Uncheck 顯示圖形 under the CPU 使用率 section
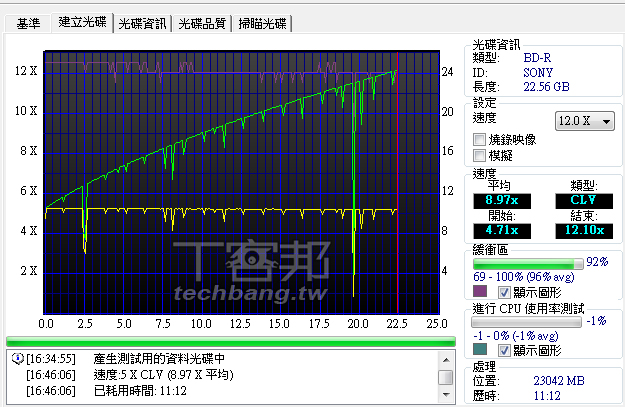 pyautogui.click(x=504, y=350)
